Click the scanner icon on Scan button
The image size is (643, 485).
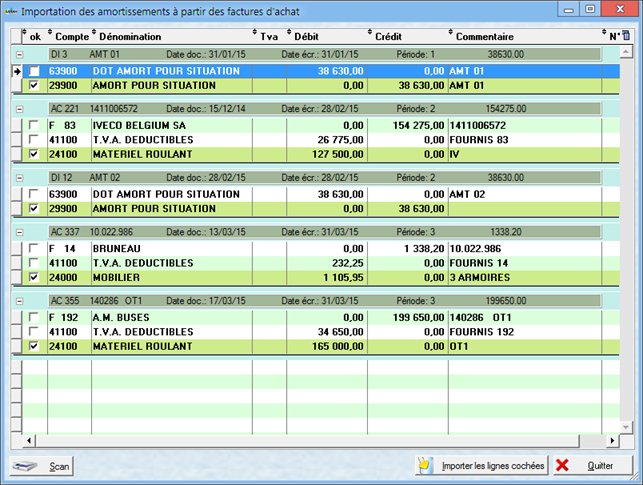tap(25, 466)
